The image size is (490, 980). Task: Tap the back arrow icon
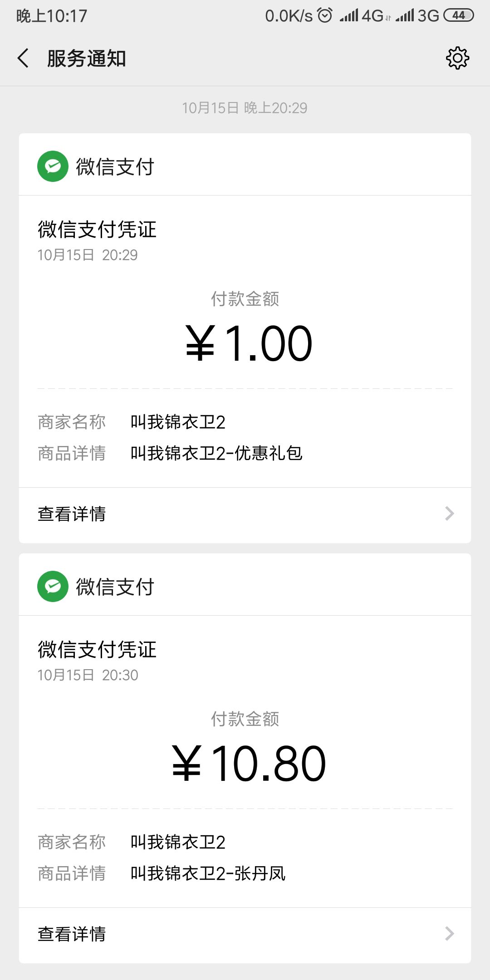(x=24, y=59)
